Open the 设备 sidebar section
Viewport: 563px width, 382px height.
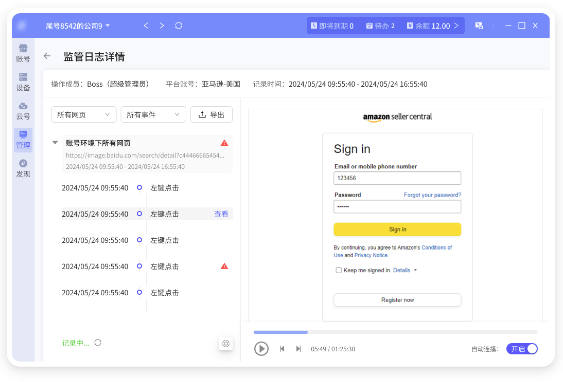point(23,82)
